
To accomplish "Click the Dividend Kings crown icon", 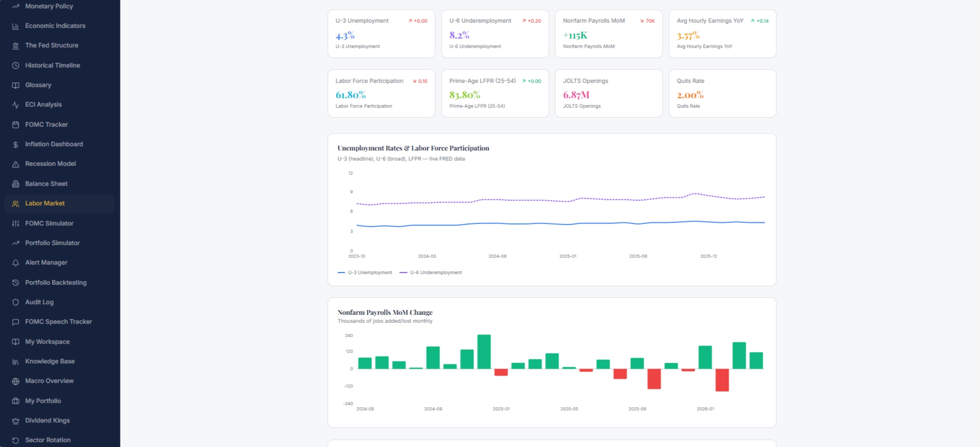I will tap(15, 421).
